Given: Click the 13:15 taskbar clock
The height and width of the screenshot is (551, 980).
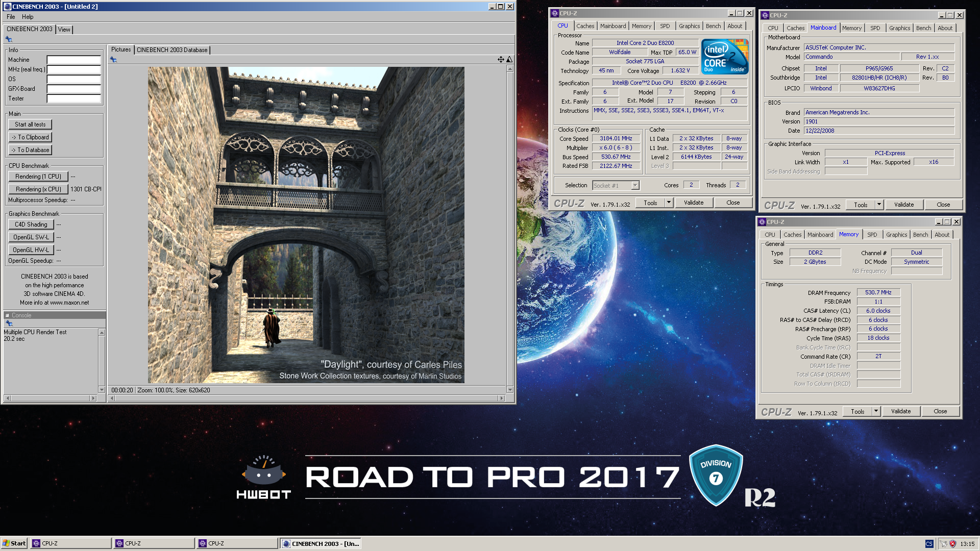Looking at the screenshot, I should [x=967, y=544].
